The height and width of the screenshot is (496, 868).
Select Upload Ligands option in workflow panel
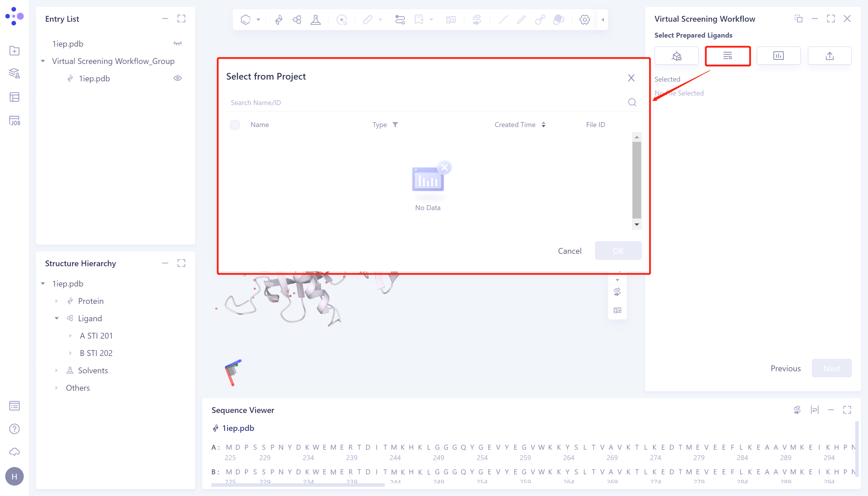click(830, 55)
